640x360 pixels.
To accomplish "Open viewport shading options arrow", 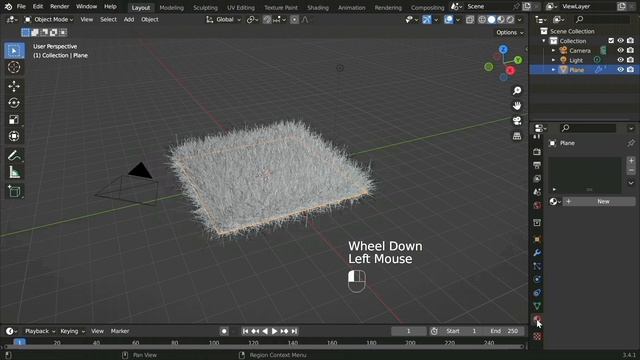I will click(x=520, y=20).
